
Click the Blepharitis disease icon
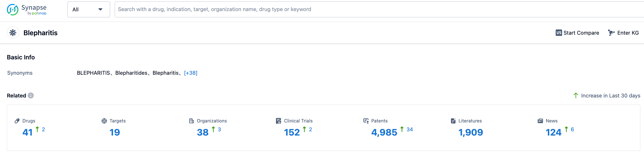tap(13, 33)
